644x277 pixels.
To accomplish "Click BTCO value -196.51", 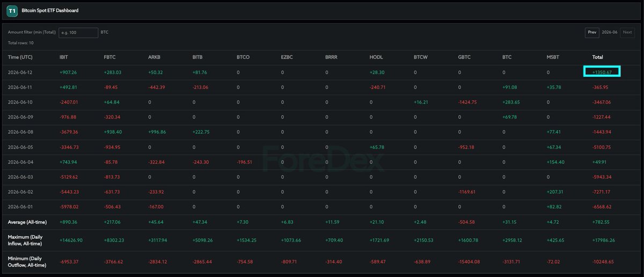I will point(245,162).
